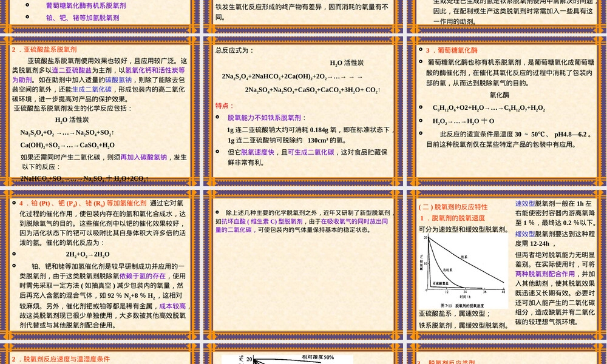Image resolution: width=607 pixels, height=364 pixels.
Task: Click the purple phrase 在吸收氧气的同时放出同量的二氧化碳
Action: pyautogui.click(x=302, y=226)
